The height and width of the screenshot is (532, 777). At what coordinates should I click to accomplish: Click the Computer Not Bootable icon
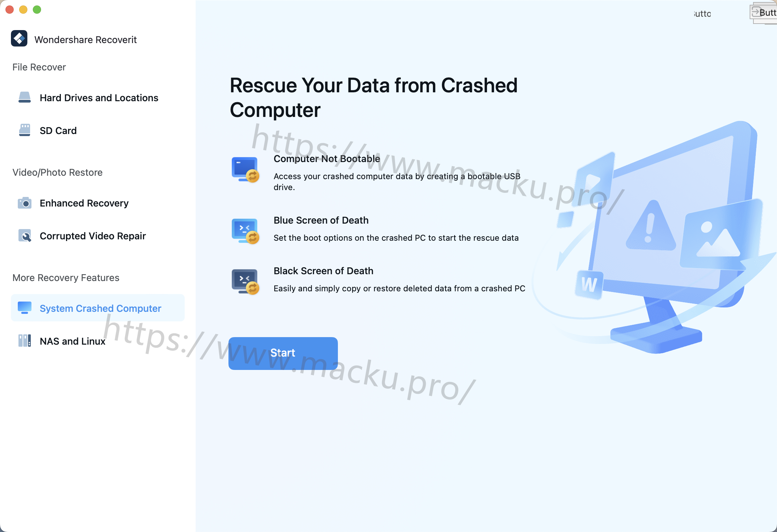pos(245,170)
